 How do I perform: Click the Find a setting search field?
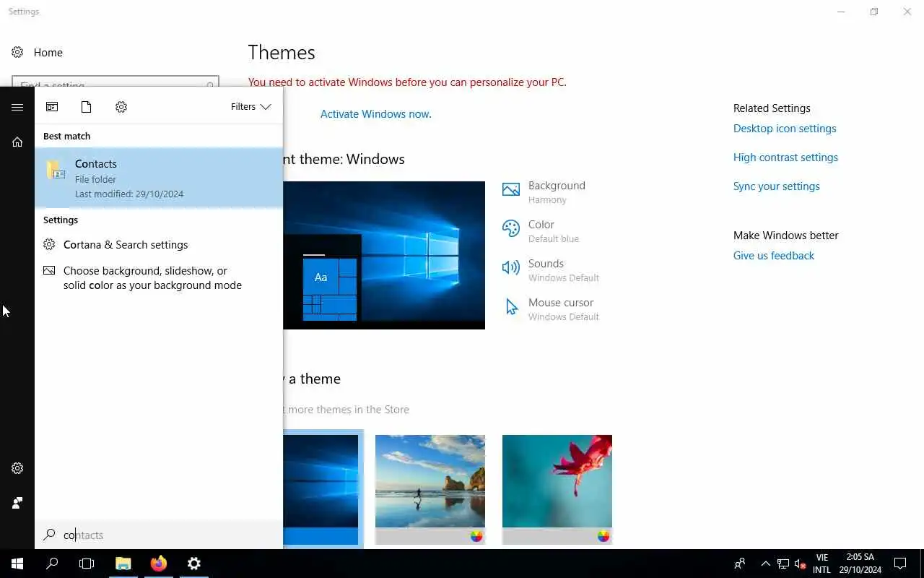tap(115, 82)
